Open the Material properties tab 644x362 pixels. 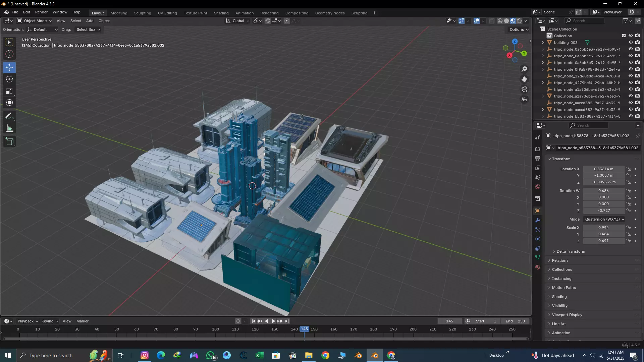(x=538, y=267)
